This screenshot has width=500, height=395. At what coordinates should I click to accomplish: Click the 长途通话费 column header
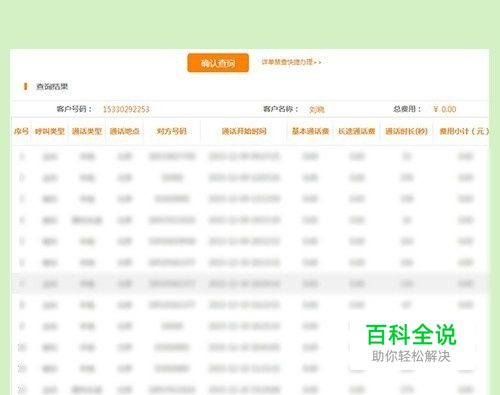pyautogui.click(x=357, y=131)
